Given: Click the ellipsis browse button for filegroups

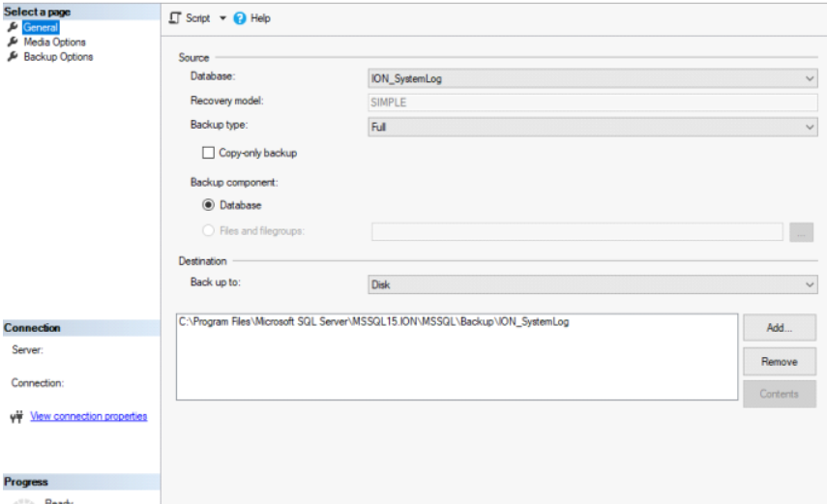Looking at the screenshot, I should [801, 232].
